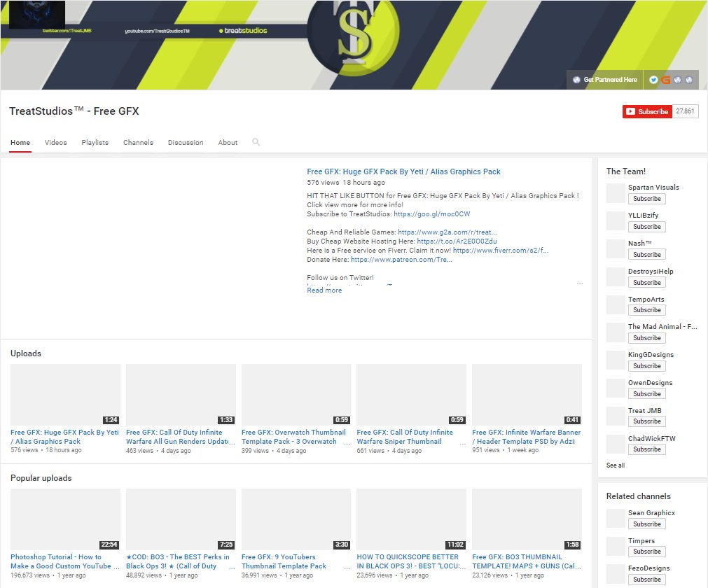Open the KingGDesigns channel name
The image size is (708, 588).
coord(651,355)
